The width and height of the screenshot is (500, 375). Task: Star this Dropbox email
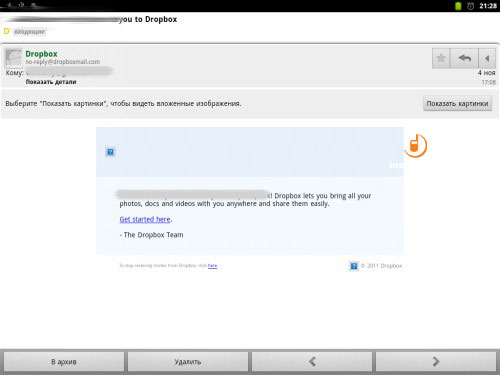(441, 58)
